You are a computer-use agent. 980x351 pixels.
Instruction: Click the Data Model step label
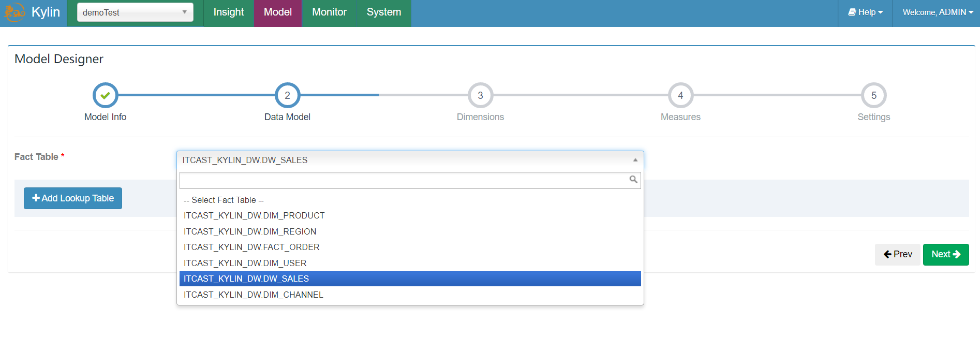click(x=287, y=117)
